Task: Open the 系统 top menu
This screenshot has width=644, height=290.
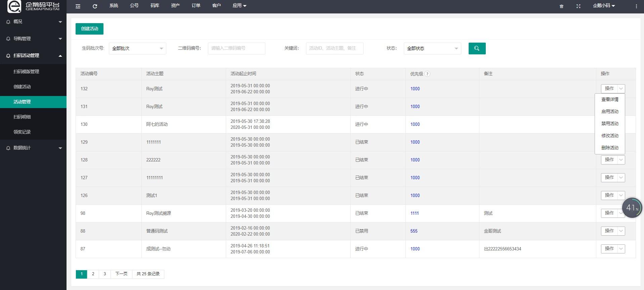Action: (114, 6)
